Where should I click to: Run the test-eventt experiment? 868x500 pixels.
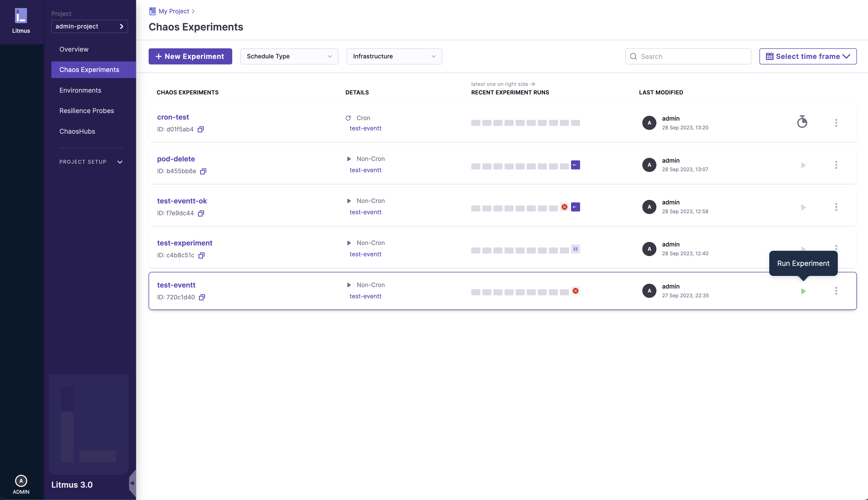tap(803, 291)
